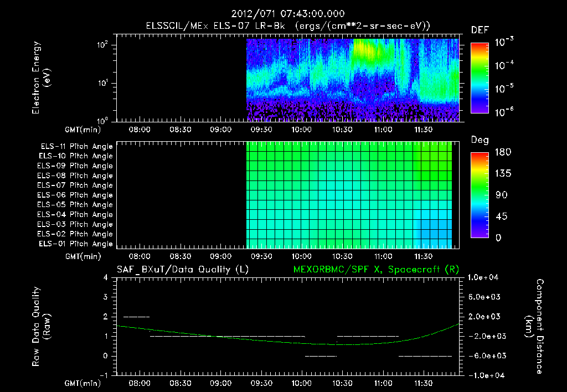Select the Deg label above the pitch color scale
The height and width of the screenshot is (392, 567).
[480, 140]
